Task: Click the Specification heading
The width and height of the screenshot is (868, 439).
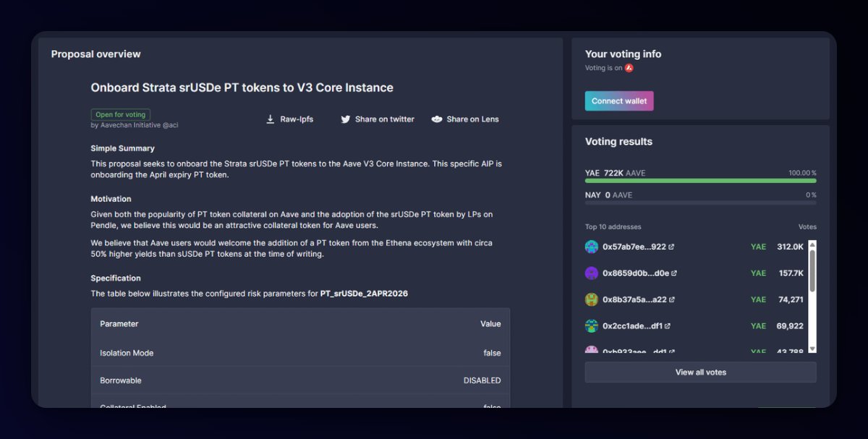Action: pos(116,278)
